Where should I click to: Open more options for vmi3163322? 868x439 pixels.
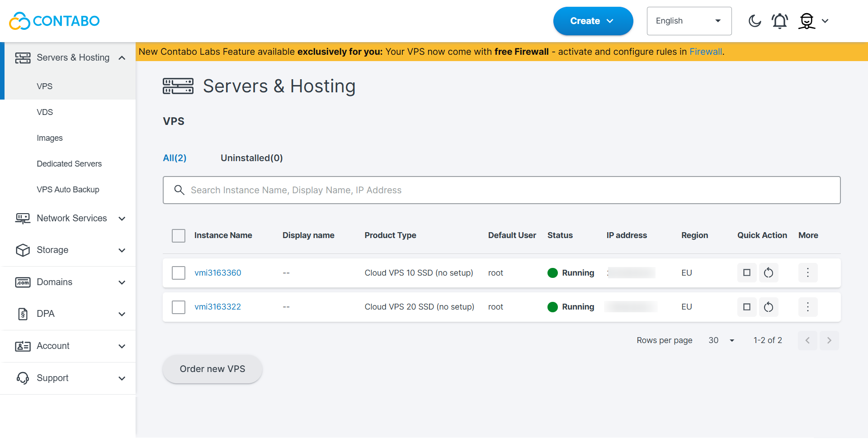pos(808,307)
